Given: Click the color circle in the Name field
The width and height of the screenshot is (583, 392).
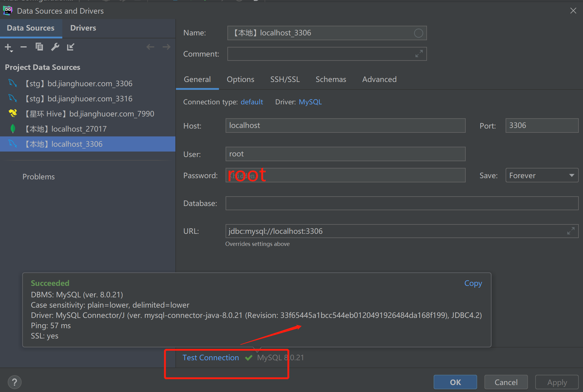Looking at the screenshot, I should tap(419, 33).
